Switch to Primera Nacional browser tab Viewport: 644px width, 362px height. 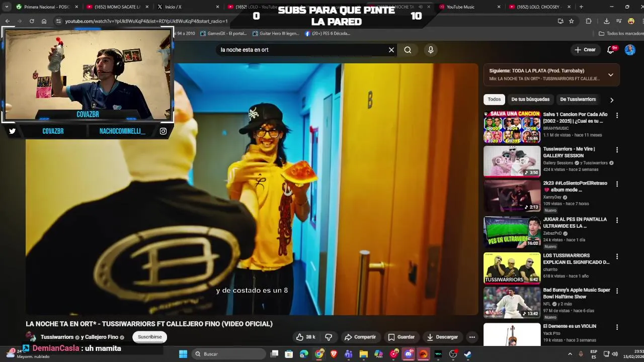pos(46,7)
